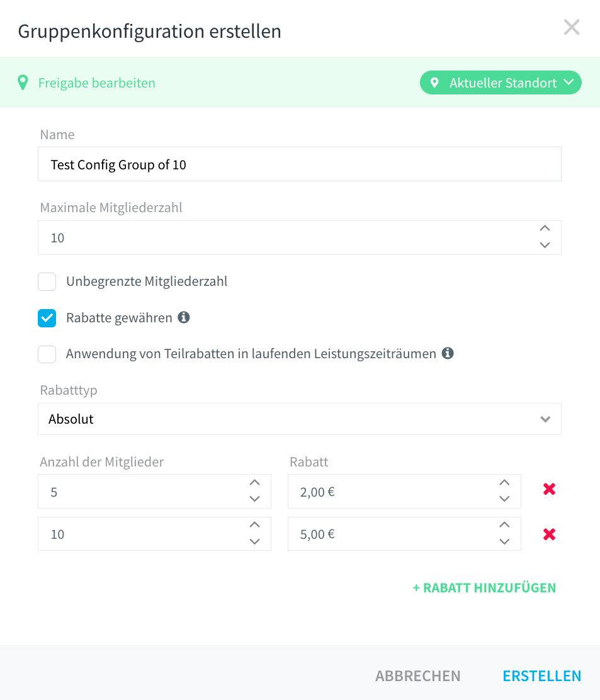Expand the Rabatttyp Absolut dropdown
Viewport: 600px width, 700px height.
tap(300, 419)
